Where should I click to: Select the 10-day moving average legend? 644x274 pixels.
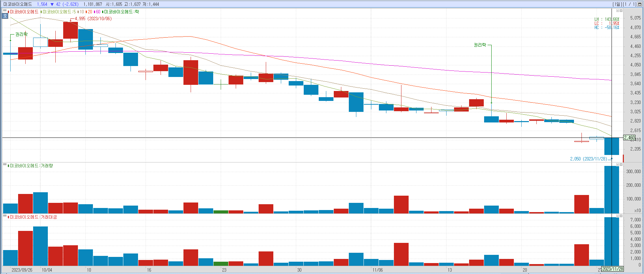81,12
